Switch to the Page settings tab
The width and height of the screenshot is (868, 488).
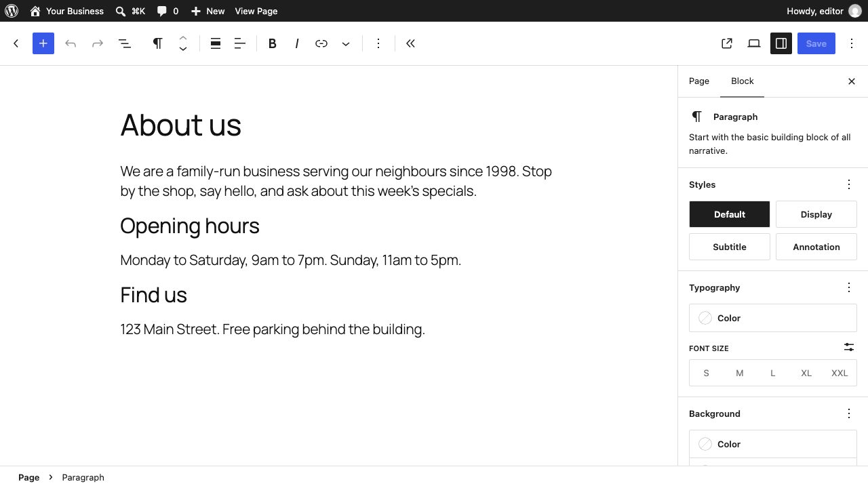(x=699, y=81)
